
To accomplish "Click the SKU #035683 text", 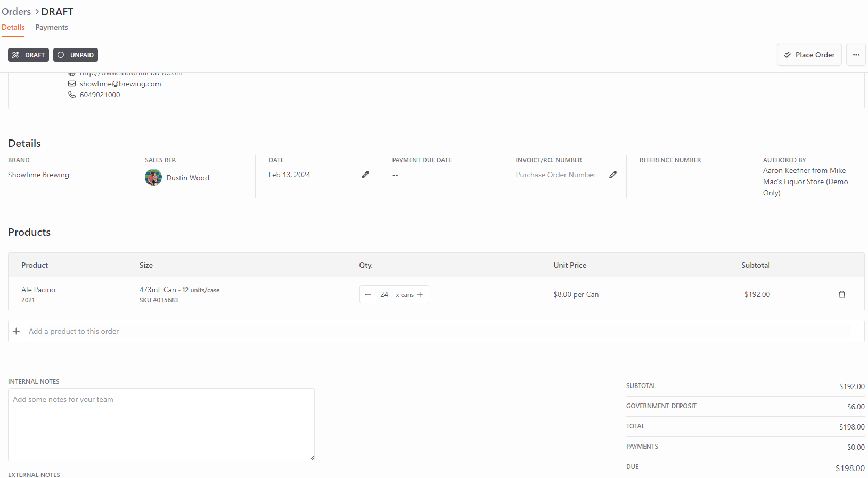I will point(159,300).
